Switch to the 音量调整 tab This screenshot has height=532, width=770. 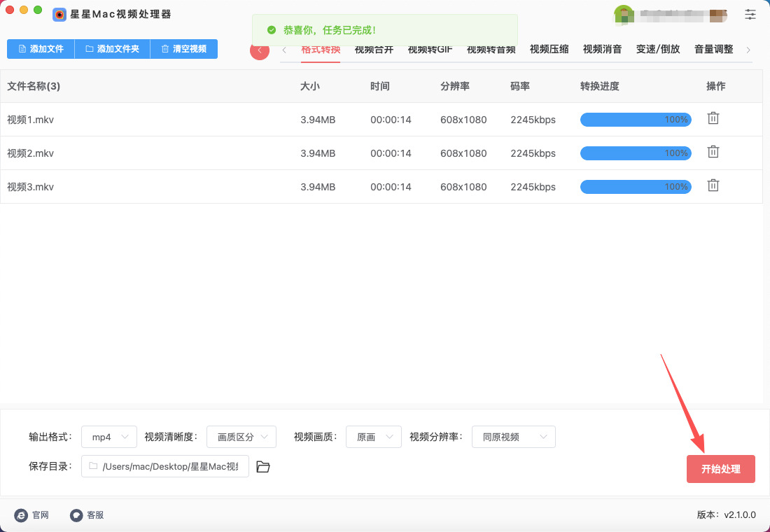pyautogui.click(x=713, y=49)
